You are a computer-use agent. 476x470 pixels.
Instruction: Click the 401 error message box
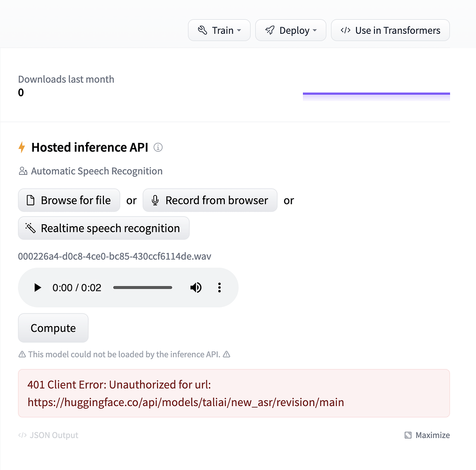234,393
